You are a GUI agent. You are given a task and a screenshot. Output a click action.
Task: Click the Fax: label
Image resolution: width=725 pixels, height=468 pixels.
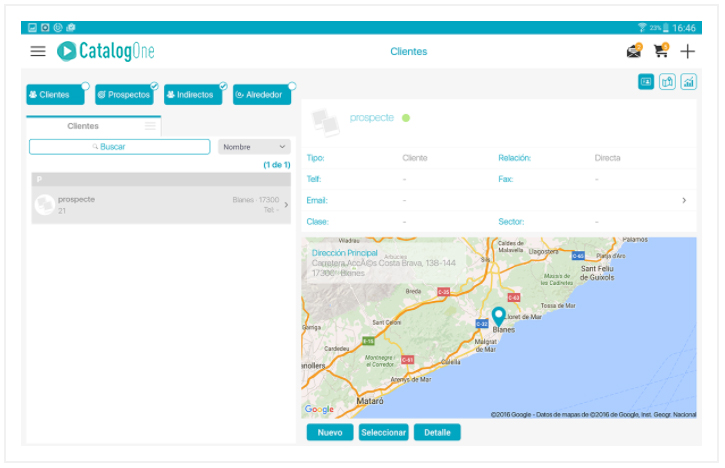point(506,179)
